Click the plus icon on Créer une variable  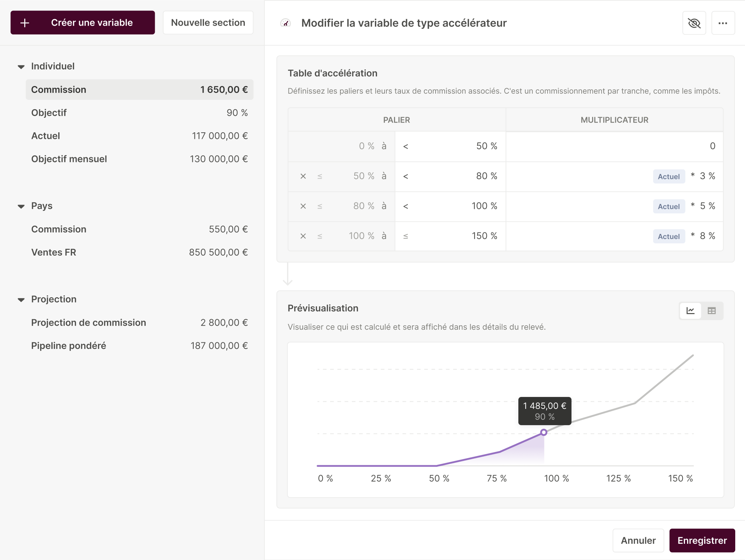25,23
